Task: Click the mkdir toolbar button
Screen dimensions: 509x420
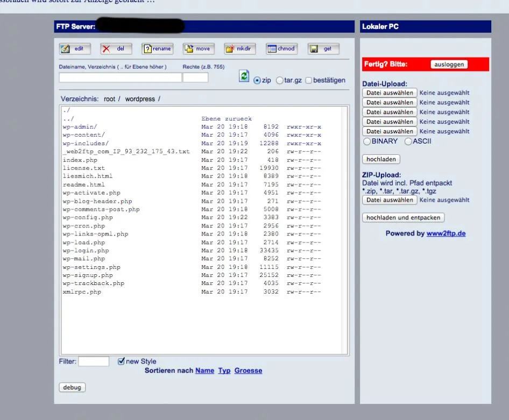Action: click(240, 48)
